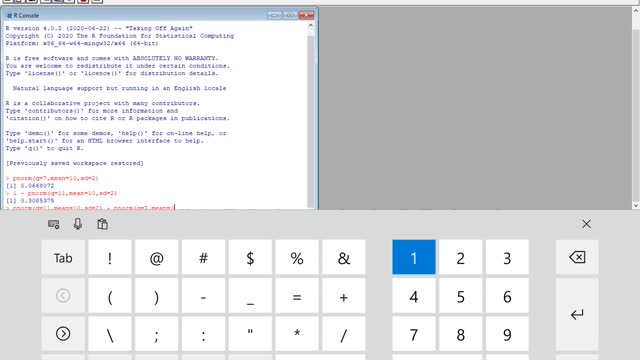Tap the forward slash key
Image resolution: width=640 pixels, height=360 pixels.
[344, 334]
